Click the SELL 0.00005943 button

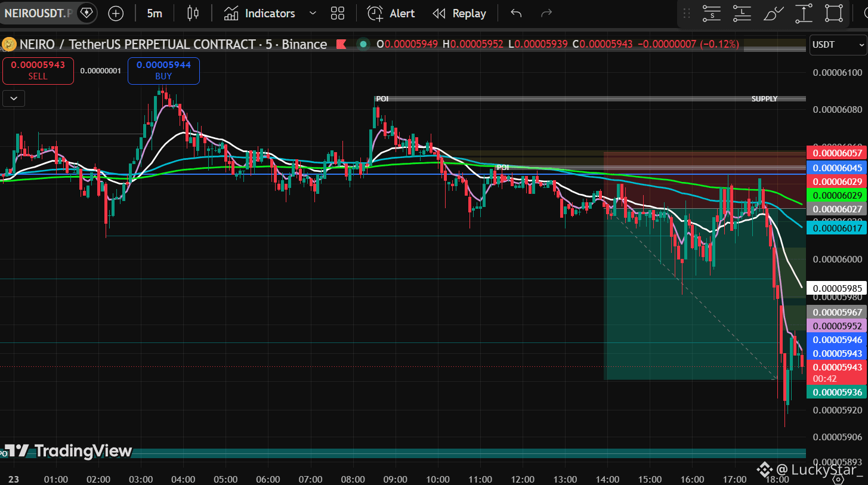(x=38, y=70)
